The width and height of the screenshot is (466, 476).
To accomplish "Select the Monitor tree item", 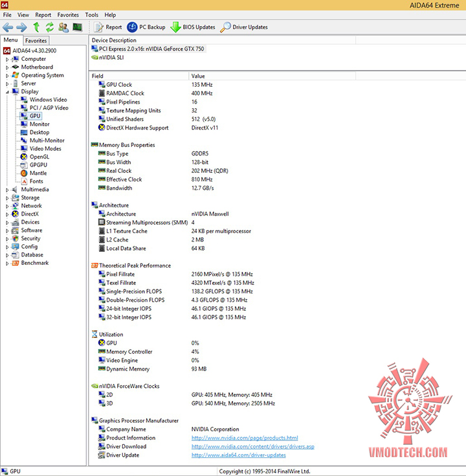I will click(x=39, y=124).
